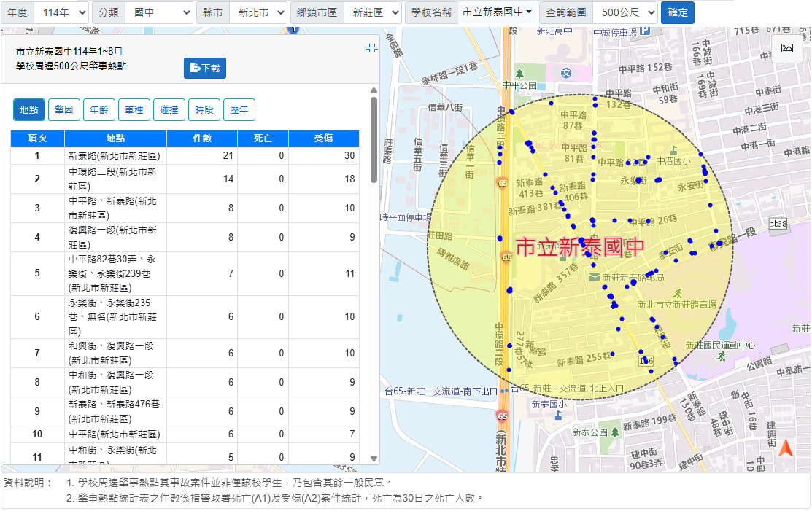The image size is (812, 511).
Task: Click the 新北市立新莊體育場 sports icon
Action: [x=678, y=293]
